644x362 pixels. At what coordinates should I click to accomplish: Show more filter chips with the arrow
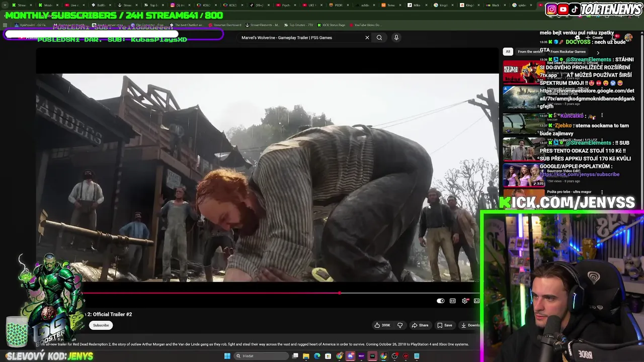[x=598, y=52]
